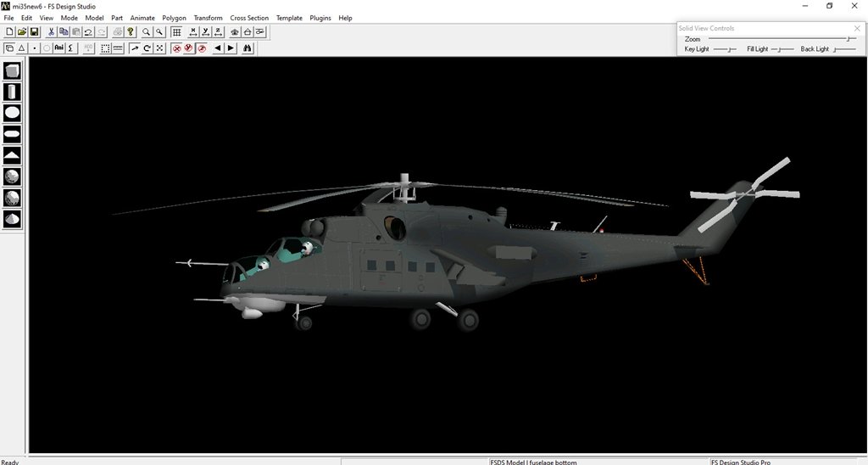Click the rotate arrow tool icon
The image size is (868, 465).
[x=147, y=48]
